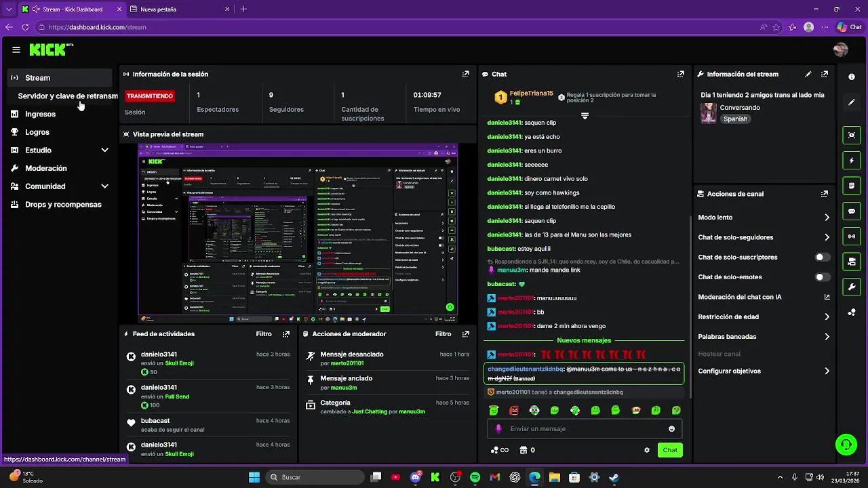Open the emoji picker in message field
Image resolution: width=868 pixels, height=488 pixels.
pos(672,429)
